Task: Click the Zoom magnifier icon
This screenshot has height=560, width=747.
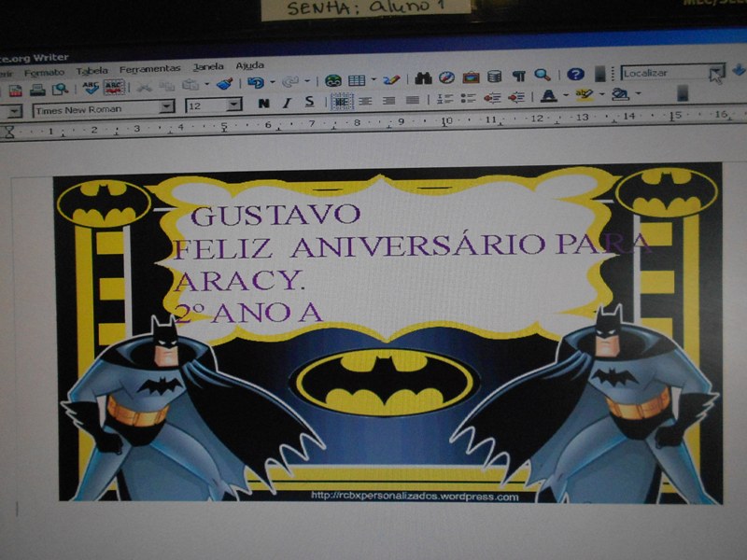Action: pos(543,75)
